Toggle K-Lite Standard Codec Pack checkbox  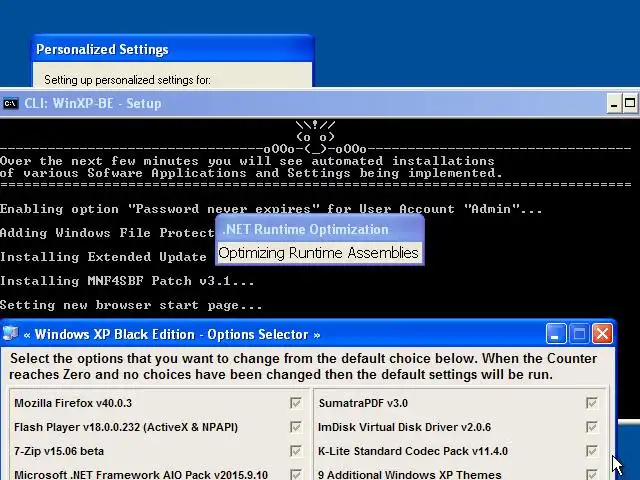pyautogui.click(x=592, y=451)
